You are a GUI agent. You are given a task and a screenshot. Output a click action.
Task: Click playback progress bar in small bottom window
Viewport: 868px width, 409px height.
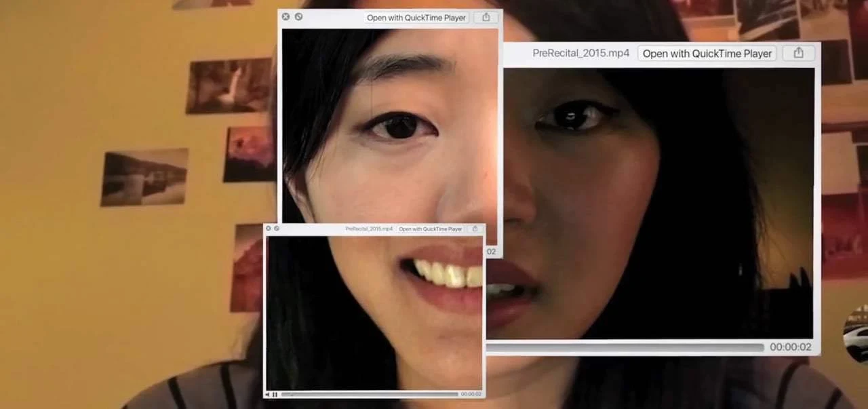coord(370,394)
